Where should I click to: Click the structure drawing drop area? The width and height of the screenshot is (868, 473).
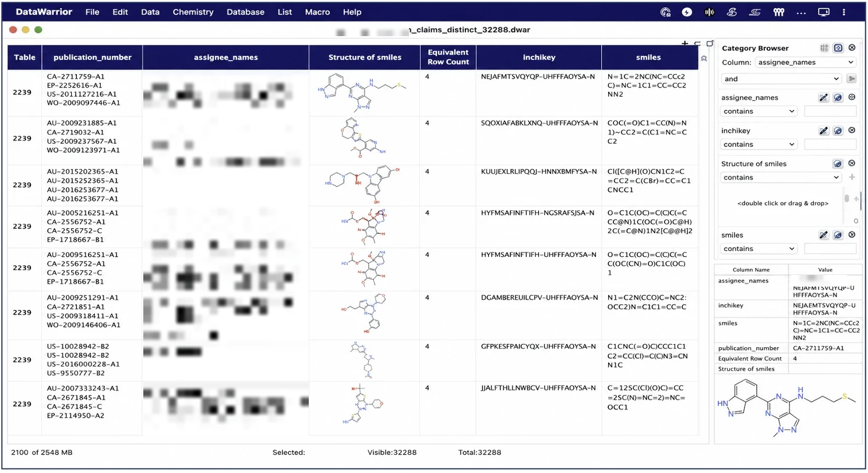[x=782, y=204]
